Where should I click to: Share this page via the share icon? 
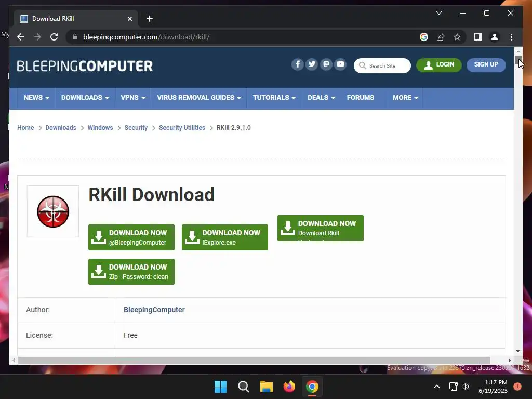click(x=441, y=37)
